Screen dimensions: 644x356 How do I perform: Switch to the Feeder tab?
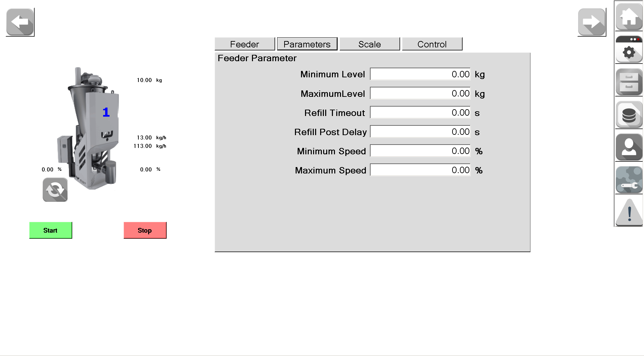pos(245,44)
